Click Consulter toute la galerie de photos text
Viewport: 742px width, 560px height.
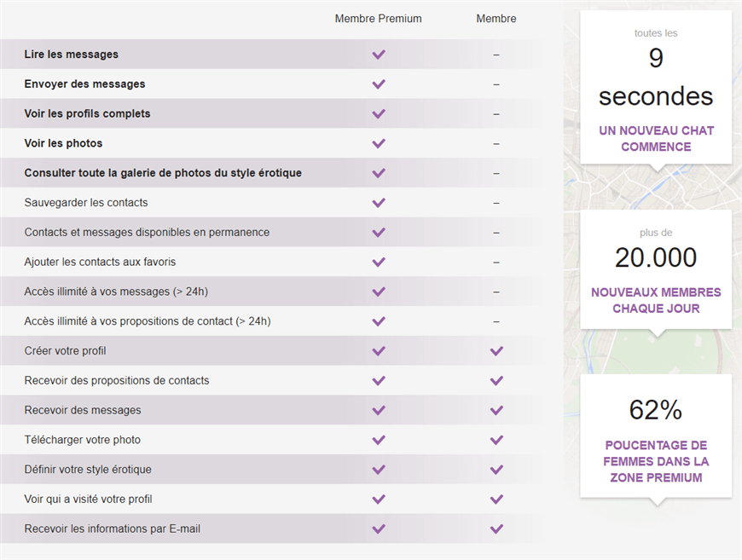[163, 173]
